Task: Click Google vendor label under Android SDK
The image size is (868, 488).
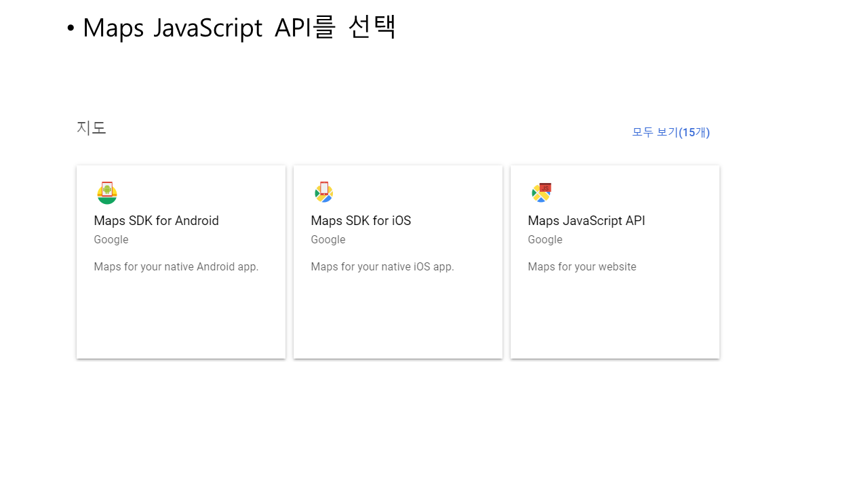Action: click(x=111, y=240)
